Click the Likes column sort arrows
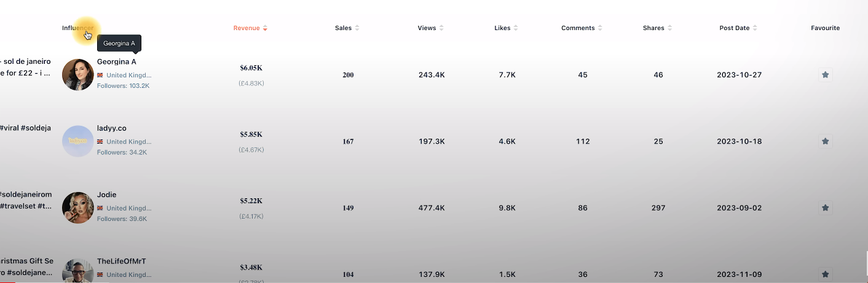This screenshot has height=283, width=868. [516, 28]
